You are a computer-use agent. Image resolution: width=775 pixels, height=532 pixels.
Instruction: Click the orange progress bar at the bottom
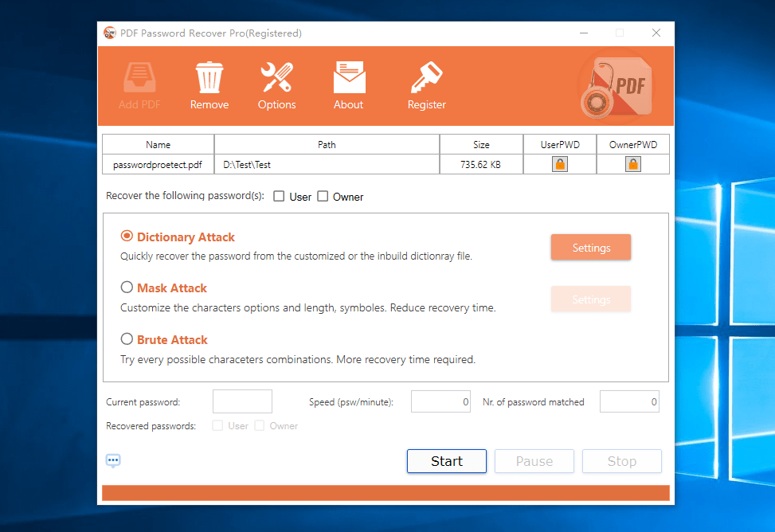386,493
